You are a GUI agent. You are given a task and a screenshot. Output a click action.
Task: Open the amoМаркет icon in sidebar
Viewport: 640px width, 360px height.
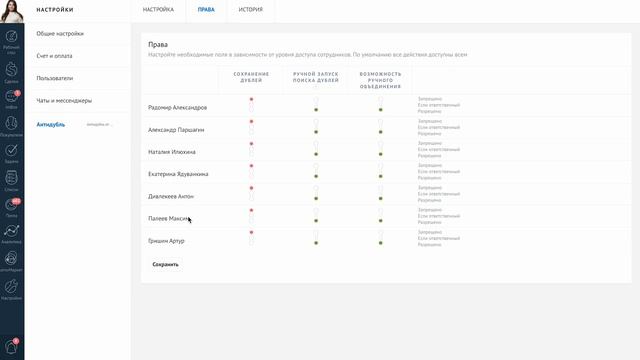(x=11, y=258)
